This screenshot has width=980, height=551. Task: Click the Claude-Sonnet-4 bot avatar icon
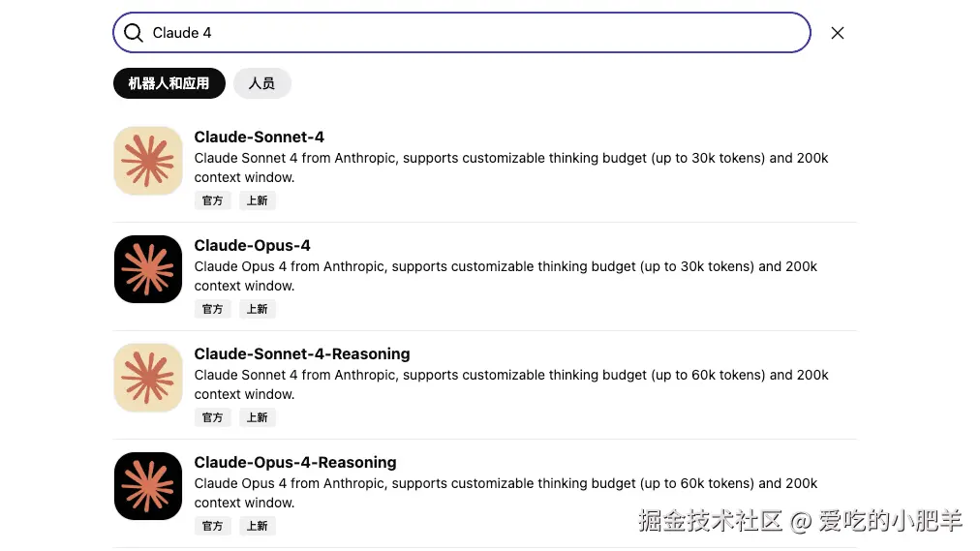click(x=148, y=161)
